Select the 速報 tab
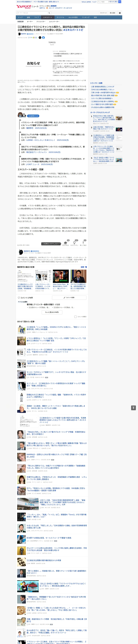 tap(28, 17)
